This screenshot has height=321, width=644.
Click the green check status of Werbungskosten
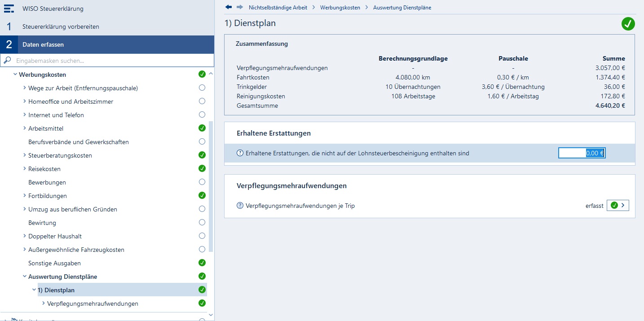202,74
